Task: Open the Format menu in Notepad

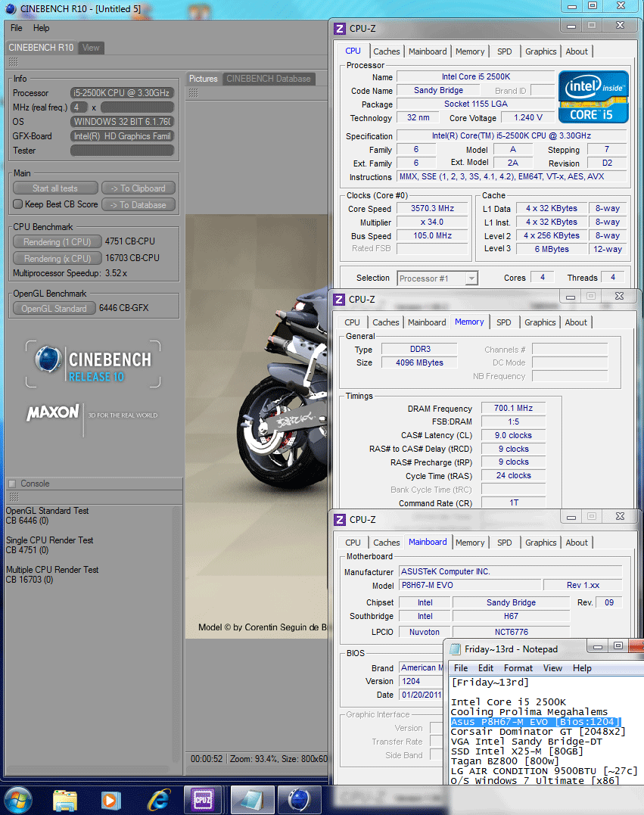Action: pyautogui.click(x=518, y=668)
